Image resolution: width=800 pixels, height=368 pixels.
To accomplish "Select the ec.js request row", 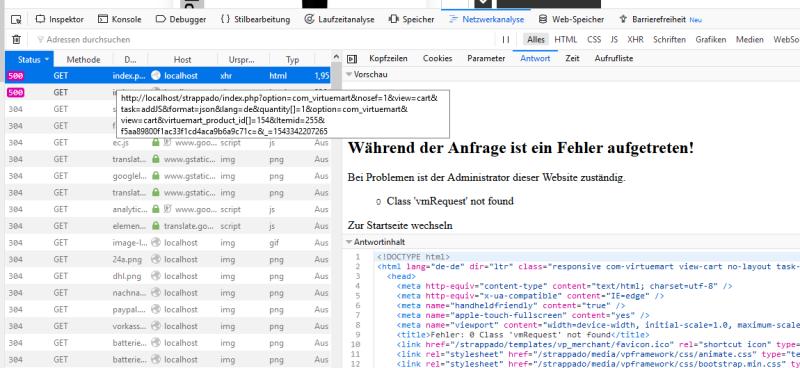I will pyautogui.click(x=167, y=143).
